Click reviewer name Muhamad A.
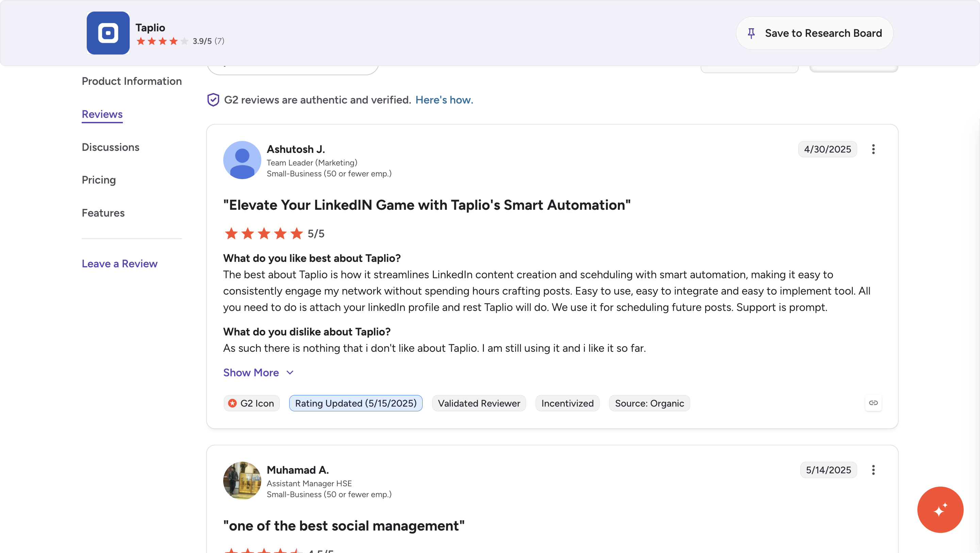This screenshot has height=553, width=980. [298, 470]
